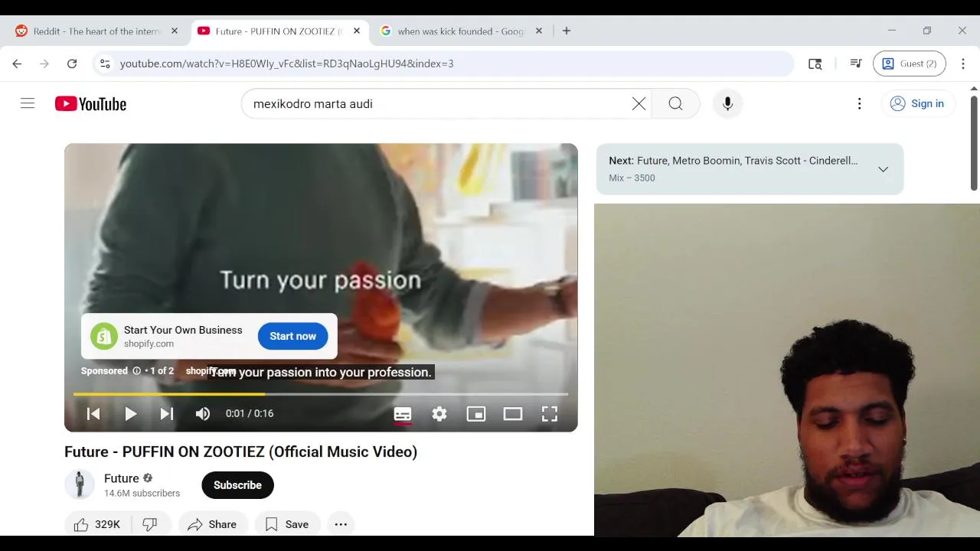Skip to previous video in player
This screenshot has width=980, height=551.
coord(93,414)
